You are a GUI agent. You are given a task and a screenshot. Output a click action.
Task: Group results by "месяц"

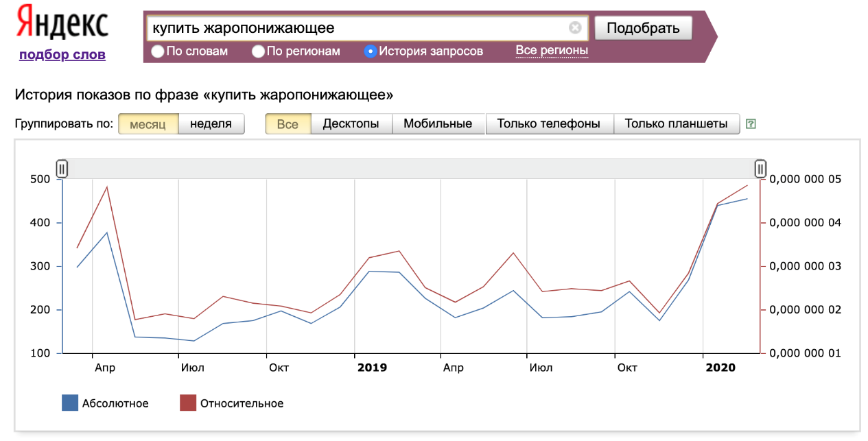tap(148, 124)
